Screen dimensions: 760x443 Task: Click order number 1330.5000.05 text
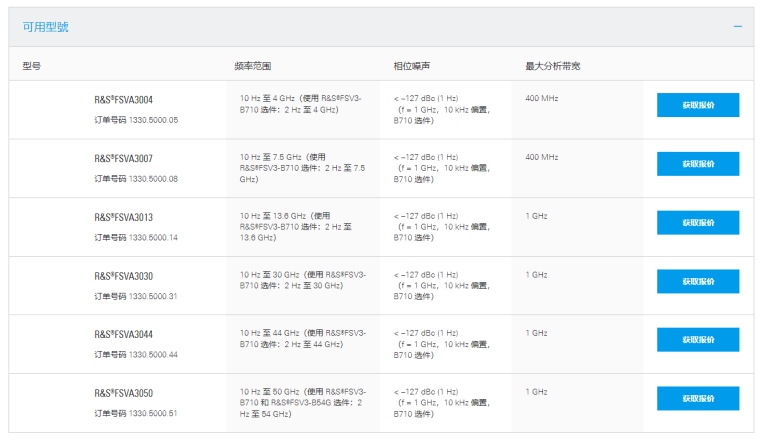[136, 120]
